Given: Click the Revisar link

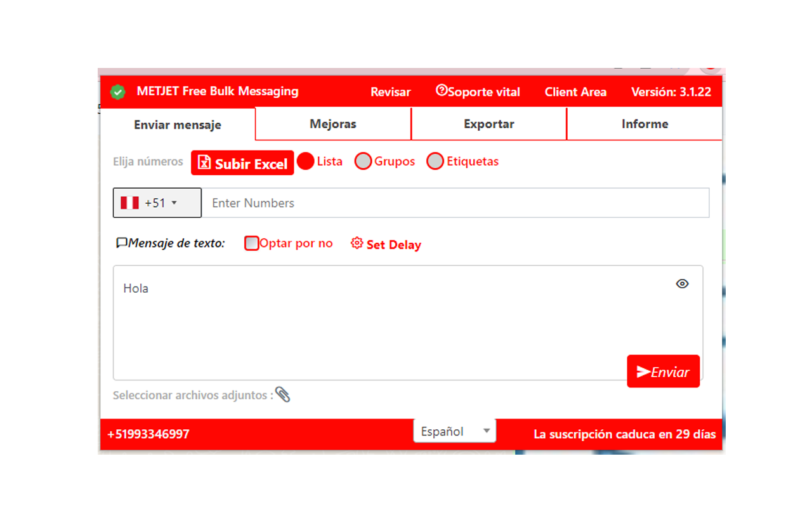Looking at the screenshot, I should click(390, 91).
